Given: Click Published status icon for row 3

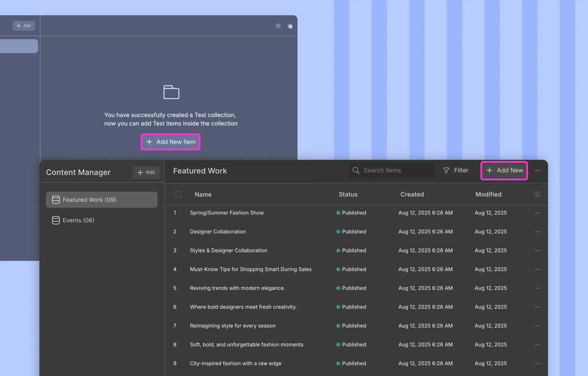Looking at the screenshot, I should 338,251.
